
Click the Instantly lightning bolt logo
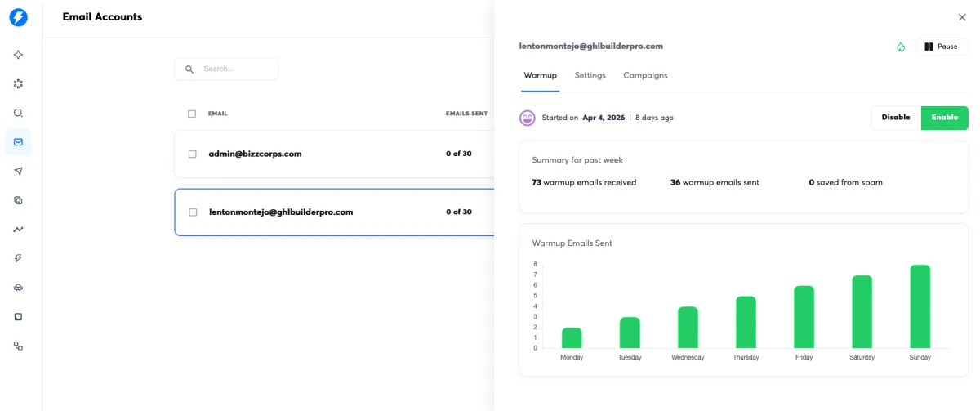click(x=18, y=17)
